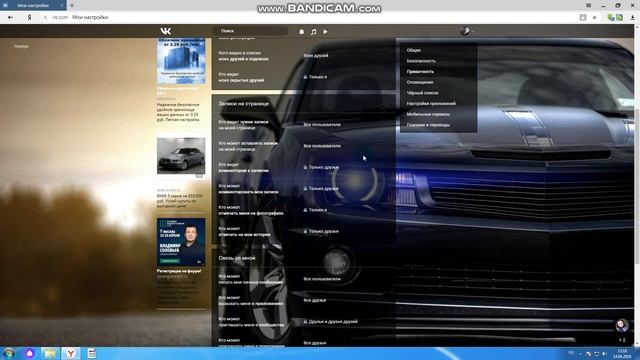Image resolution: width=640 pixels, height=360 pixels.
Task: Open Yandex Browser from the taskbar
Action: [71, 353]
